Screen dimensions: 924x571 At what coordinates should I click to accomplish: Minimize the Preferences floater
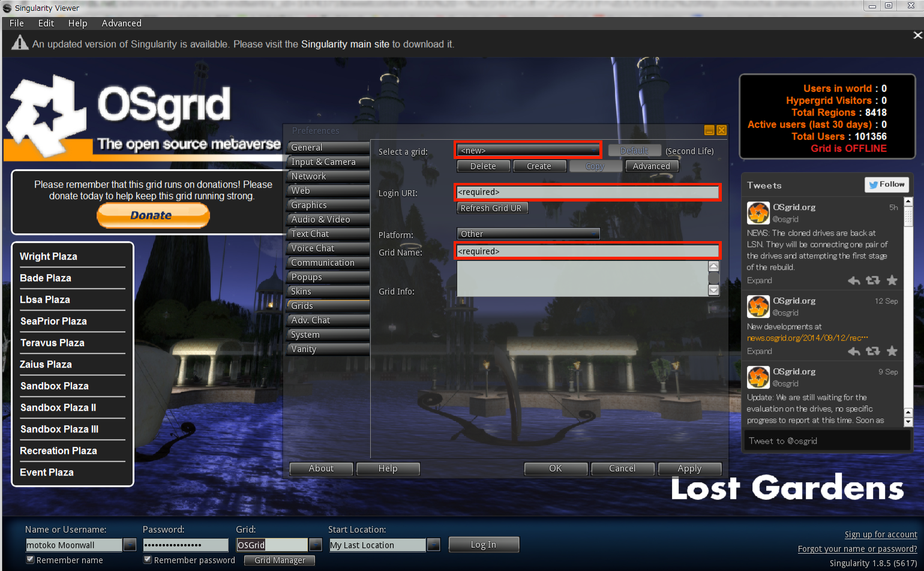click(709, 130)
